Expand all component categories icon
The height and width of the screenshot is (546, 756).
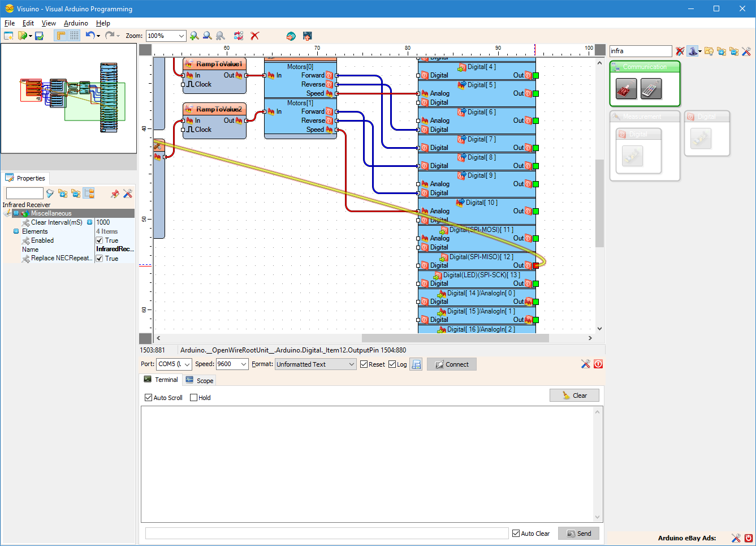point(722,51)
